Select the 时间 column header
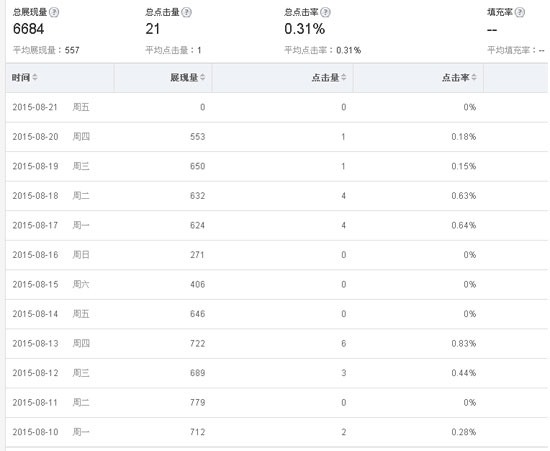Screen dimensions: 550x451 coord(60,78)
